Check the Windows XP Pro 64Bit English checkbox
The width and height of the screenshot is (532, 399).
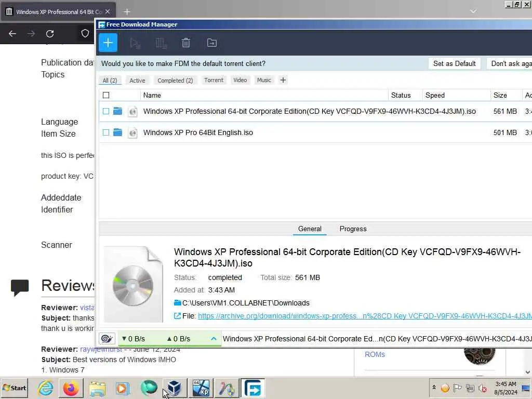pyautogui.click(x=106, y=132)
